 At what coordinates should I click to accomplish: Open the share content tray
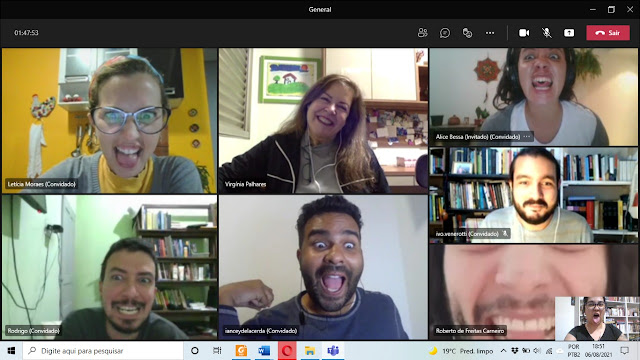[x=569, y=33]
